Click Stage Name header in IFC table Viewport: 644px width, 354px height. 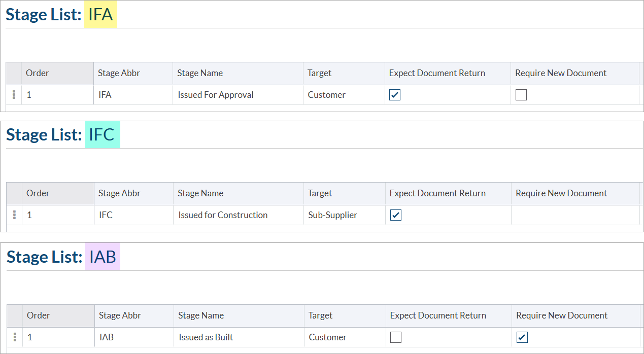tap(200, 193)
